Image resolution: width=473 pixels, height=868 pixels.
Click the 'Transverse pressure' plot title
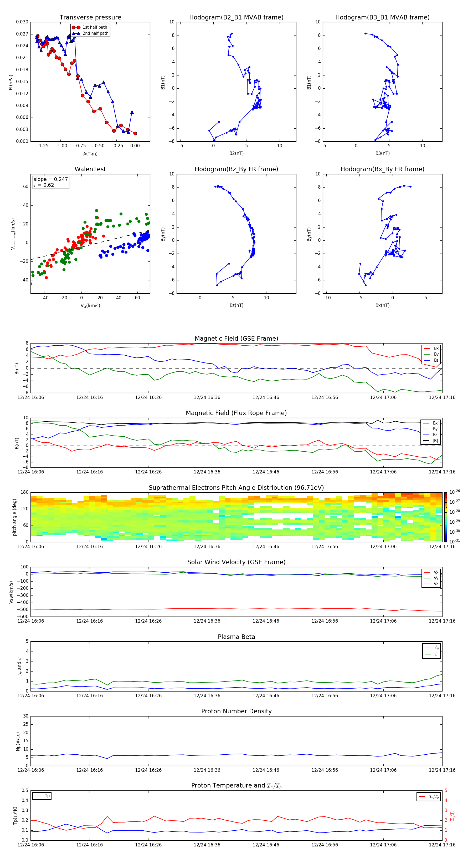[90, 18]
